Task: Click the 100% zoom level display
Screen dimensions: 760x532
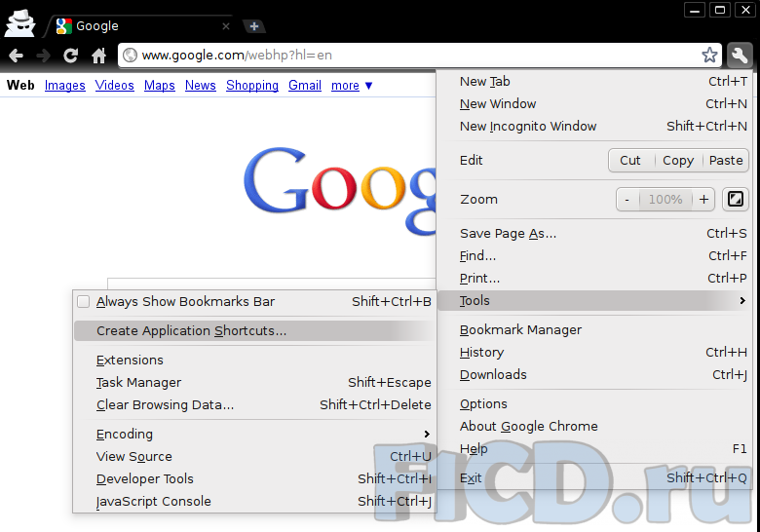Action: [665, 199]
